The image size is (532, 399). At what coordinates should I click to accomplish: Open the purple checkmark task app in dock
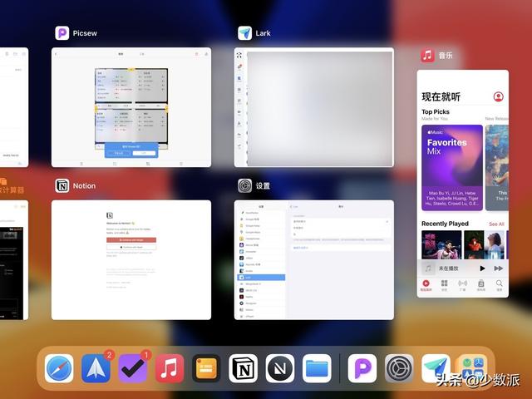(x=133, y=368)
